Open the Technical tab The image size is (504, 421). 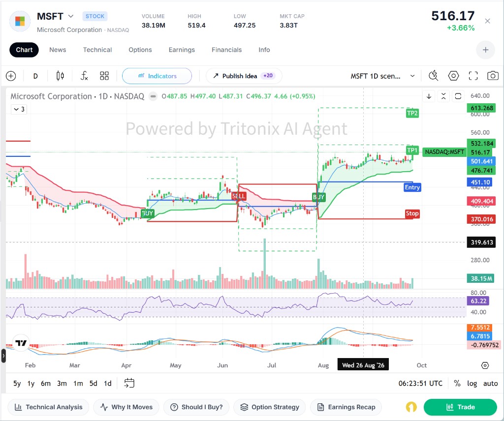tap(97, 50)
